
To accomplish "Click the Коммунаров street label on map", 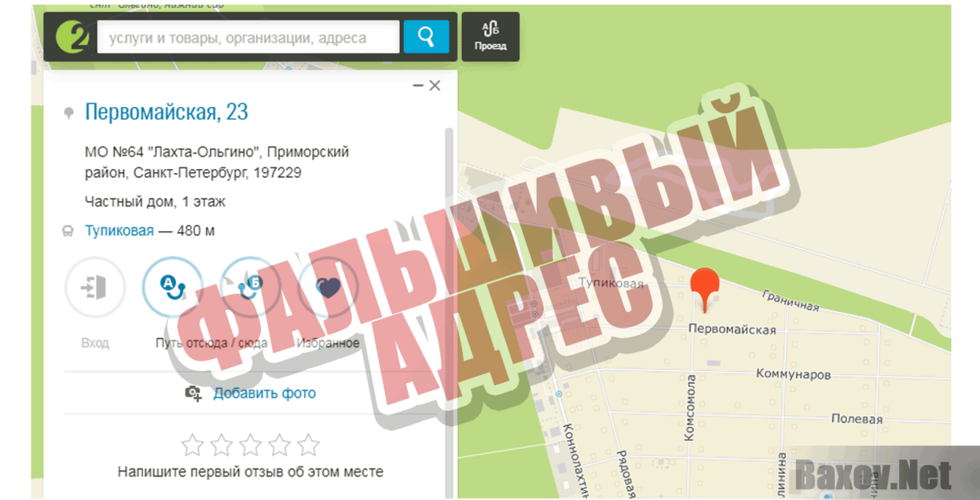I will click(793, 375).
